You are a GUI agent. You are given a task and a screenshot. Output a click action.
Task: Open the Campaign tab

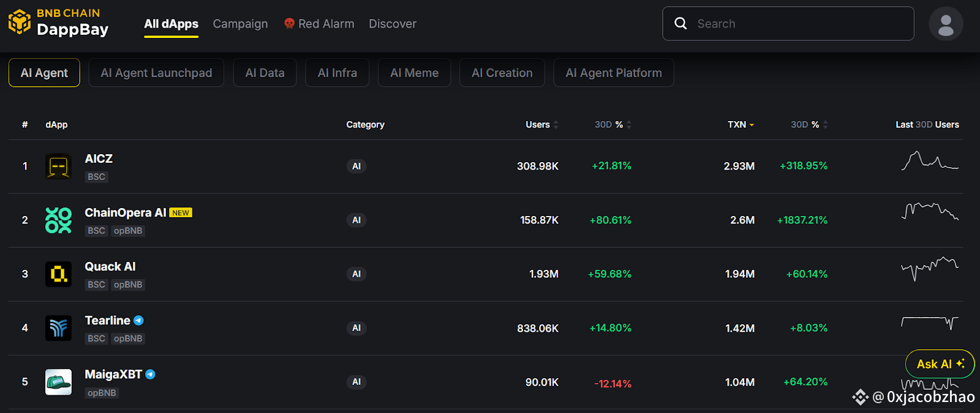tap(240, 24)
